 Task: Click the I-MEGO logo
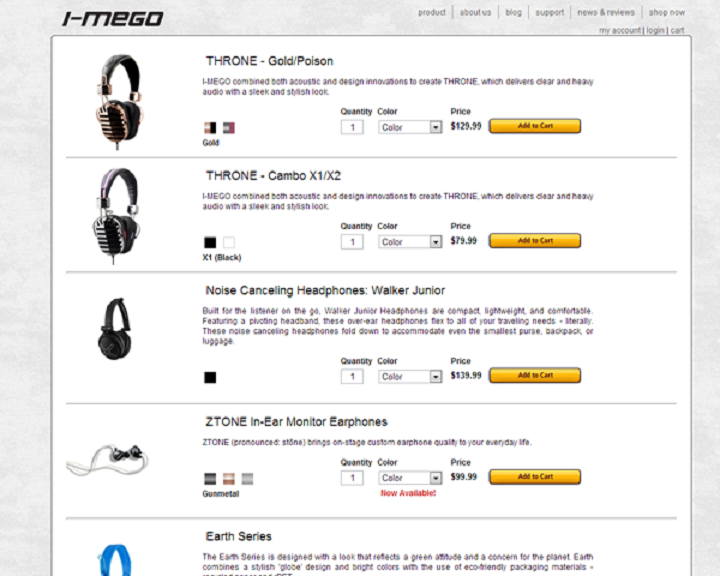(x=112, y=18)
